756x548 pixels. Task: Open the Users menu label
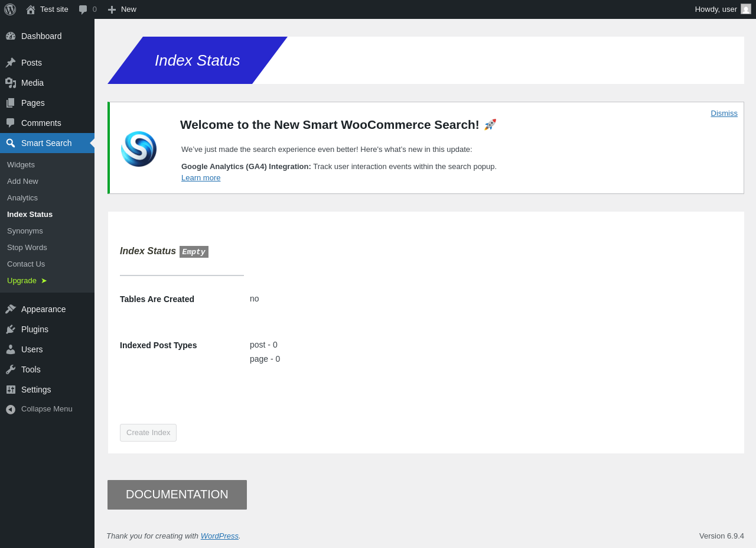click(32, 349)
